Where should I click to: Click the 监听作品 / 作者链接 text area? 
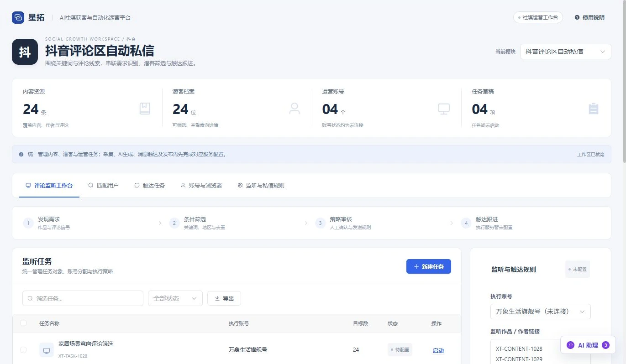541,352
